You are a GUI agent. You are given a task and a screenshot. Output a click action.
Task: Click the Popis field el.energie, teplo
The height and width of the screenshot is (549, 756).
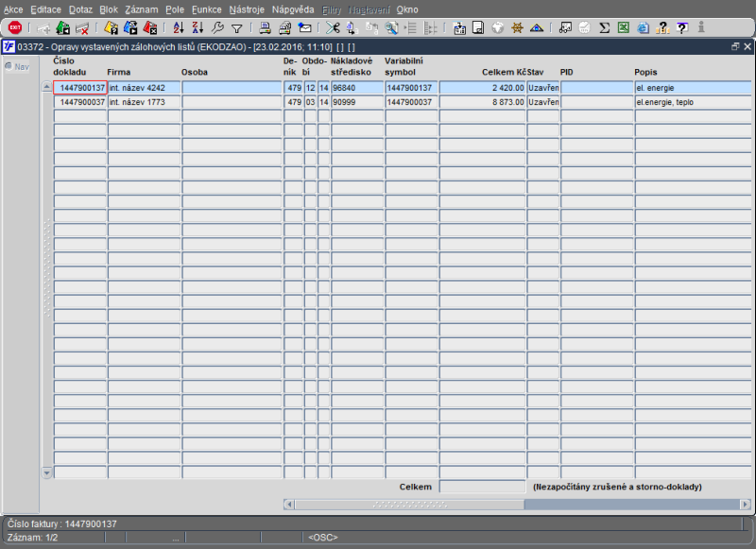(x=693, y=102)
